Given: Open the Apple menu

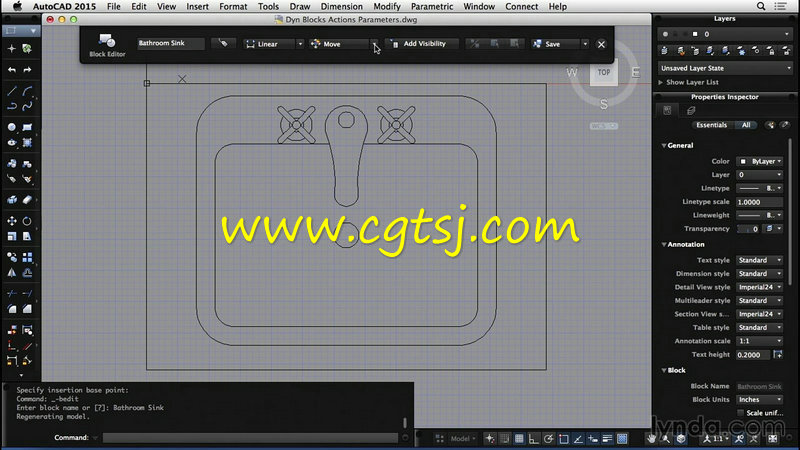Looking at the screenshot, I should (17, 6).
